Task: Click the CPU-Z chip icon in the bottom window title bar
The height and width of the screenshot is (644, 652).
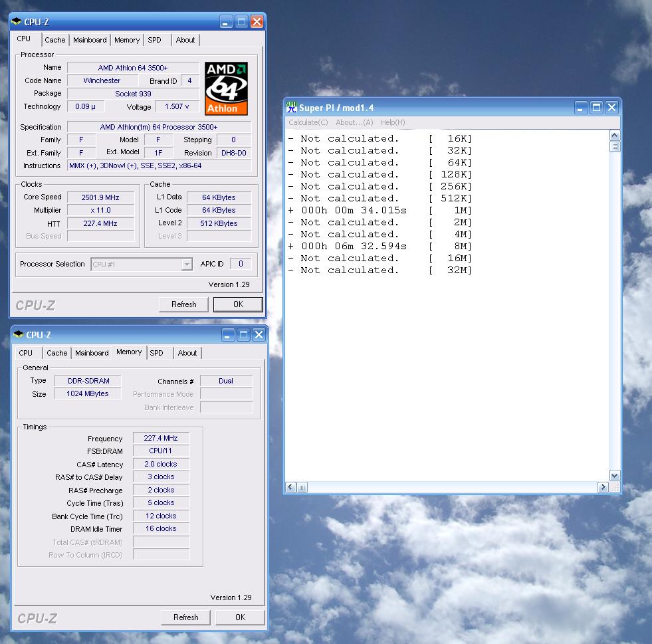Action: tap(19, 334)
